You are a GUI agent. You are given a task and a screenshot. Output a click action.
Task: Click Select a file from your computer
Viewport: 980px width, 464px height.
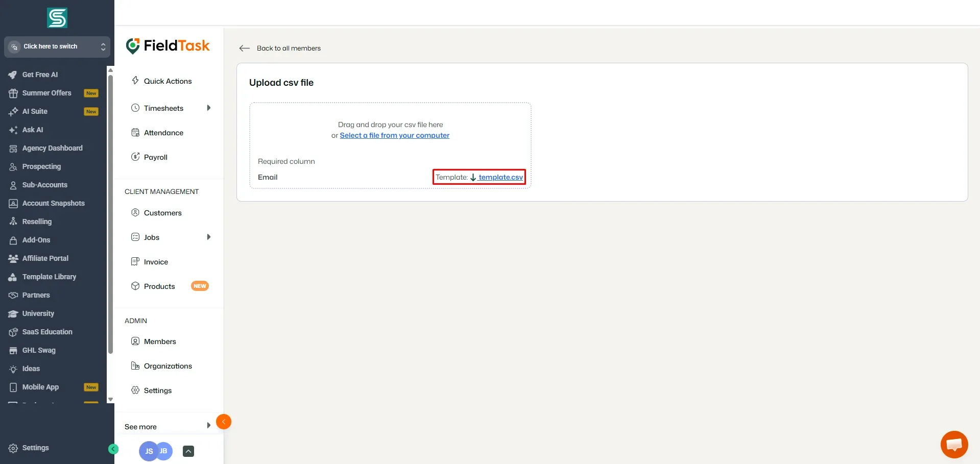click(395, 135)
